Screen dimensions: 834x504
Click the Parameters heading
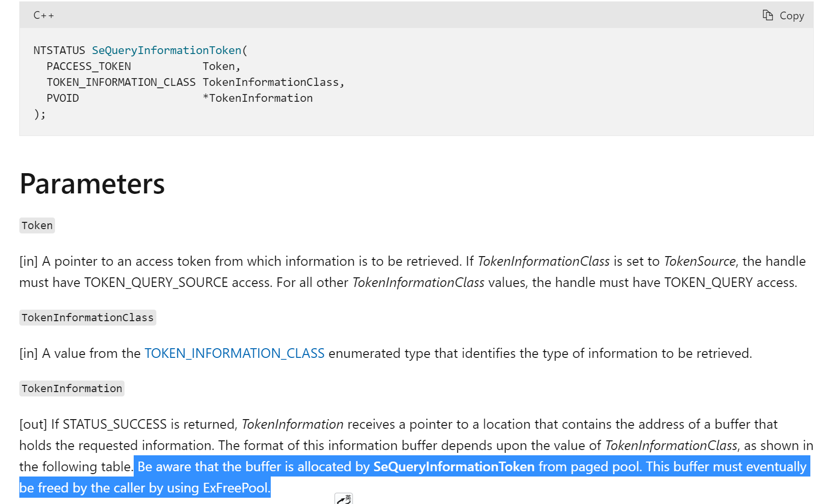(x=92, y=184)
